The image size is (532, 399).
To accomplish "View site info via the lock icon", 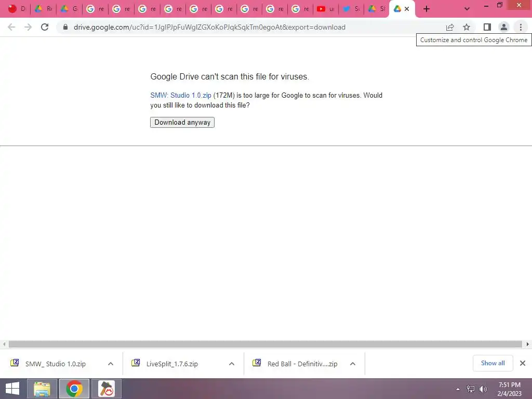I will point(65,27).
